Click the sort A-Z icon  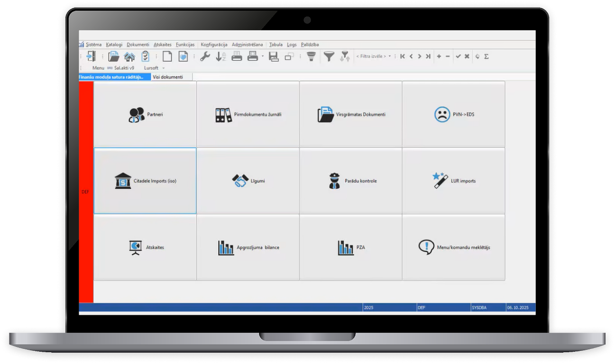tap(220, 56)
